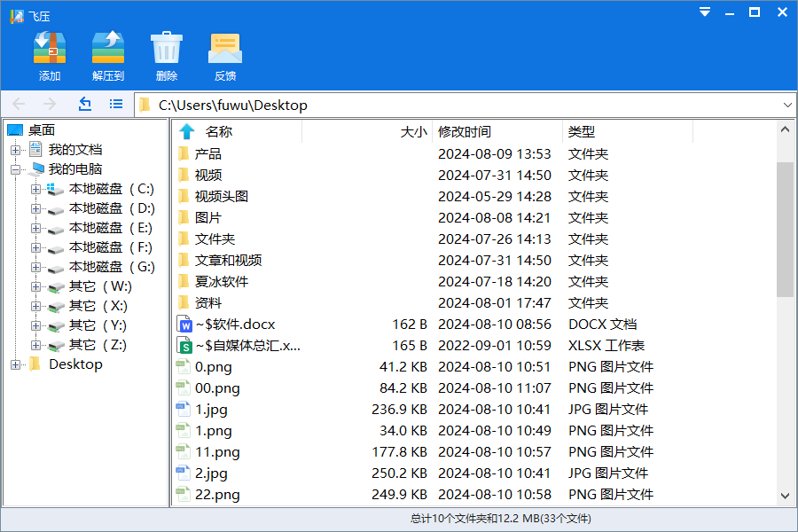Select the 文件夹 folder name
798x532 pixels.
tap(215, 239)
